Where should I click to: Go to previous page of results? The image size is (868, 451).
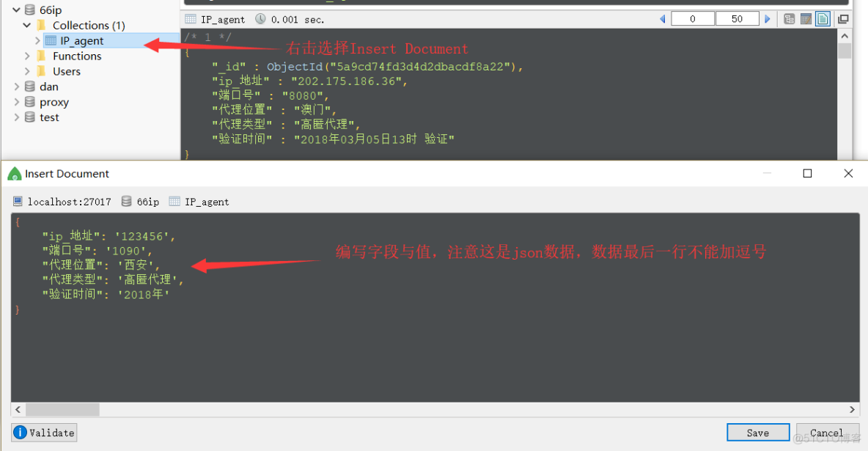(x=663, y=19)
